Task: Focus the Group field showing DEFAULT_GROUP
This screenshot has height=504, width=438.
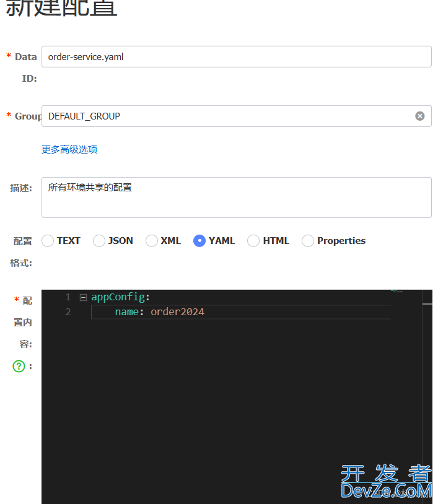Action: click(x=237, y=116)
